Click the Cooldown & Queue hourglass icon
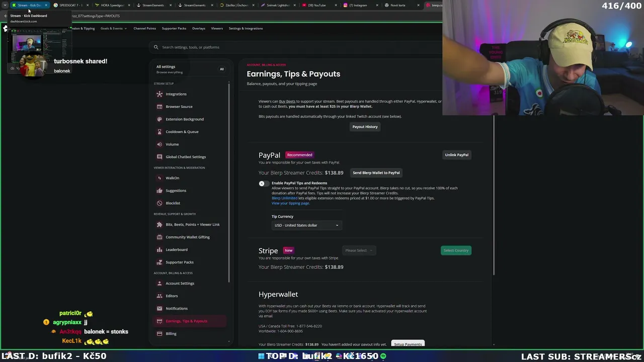Screen dimensions: 644x362 click(159, 132)
